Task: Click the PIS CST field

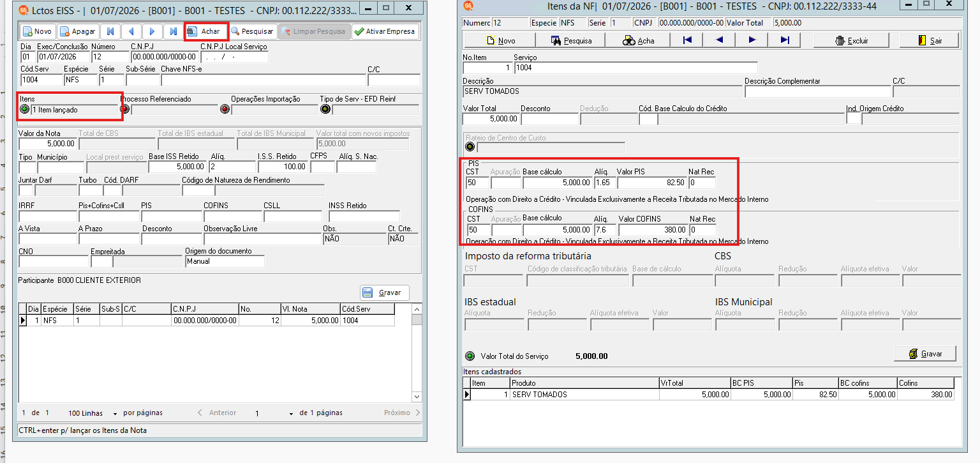Action: [477, 183]
